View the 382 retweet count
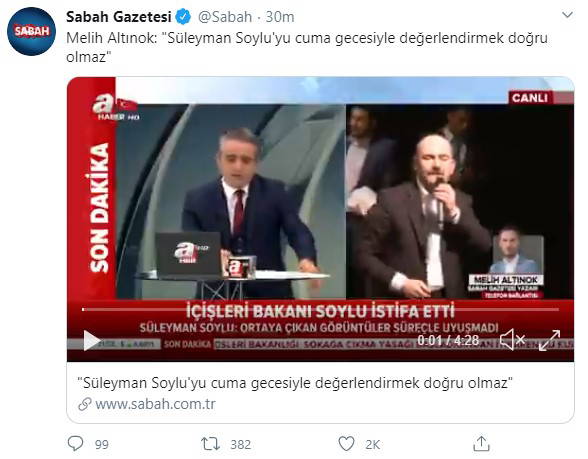588x459 pixels. coord(240,445)
